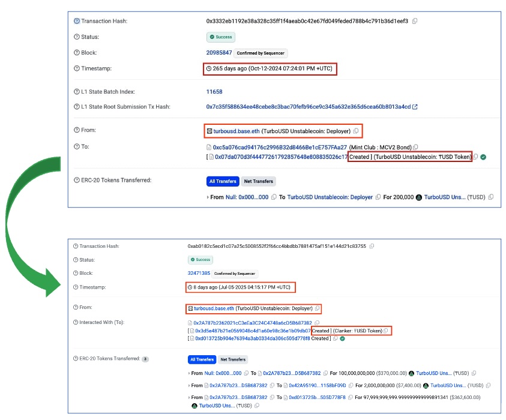Screen dimensions: 506x420
Task: Open the 0xc5a076cad94176c2996B32d8466Be1cE757FAa27 address link
Action: pos(280,147)
